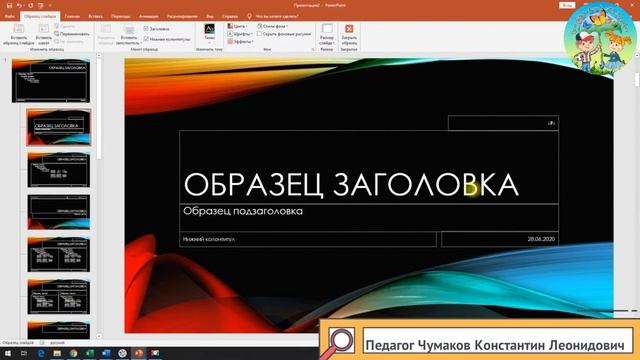Click the русский language indicator in status bar

58,343
